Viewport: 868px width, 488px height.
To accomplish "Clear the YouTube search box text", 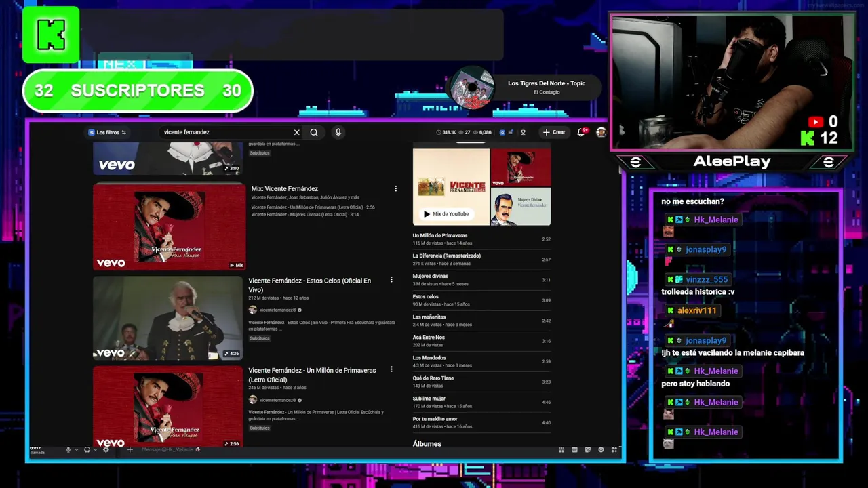I will click(x=296, y=132).
